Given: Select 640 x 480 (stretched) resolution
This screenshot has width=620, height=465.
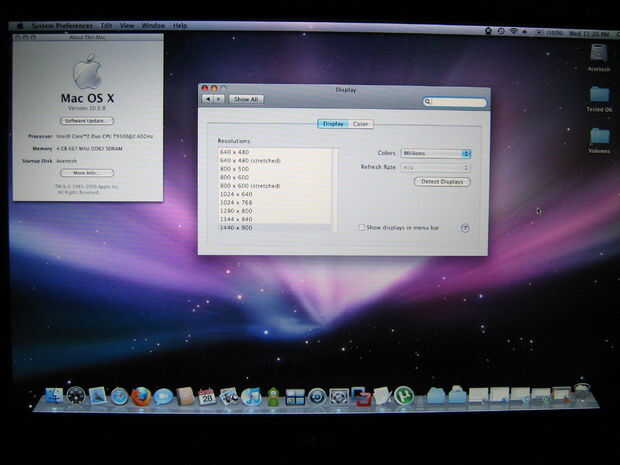Looking at the screenshot, I should [274, 161].
